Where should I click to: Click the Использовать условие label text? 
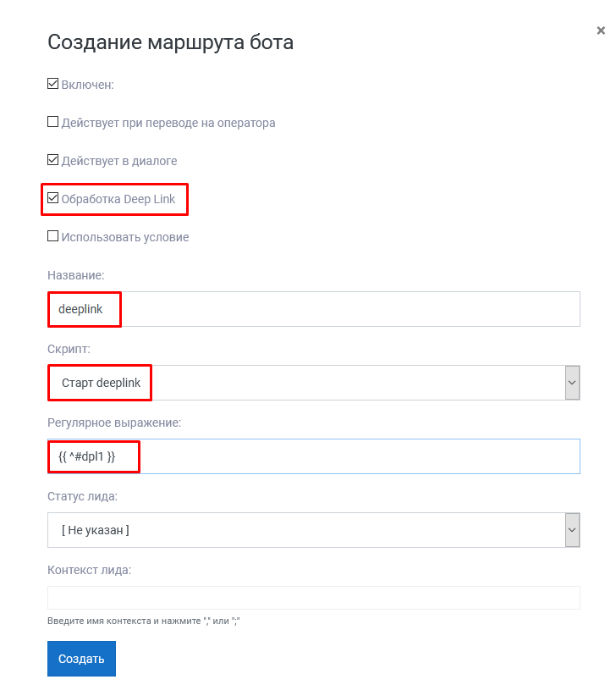tap(125, 237)
